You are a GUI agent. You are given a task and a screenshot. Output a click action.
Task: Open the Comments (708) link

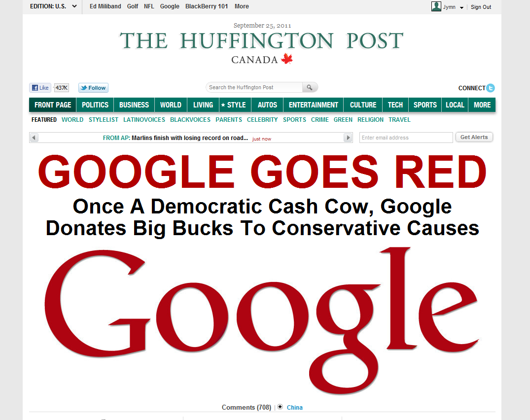247,408
